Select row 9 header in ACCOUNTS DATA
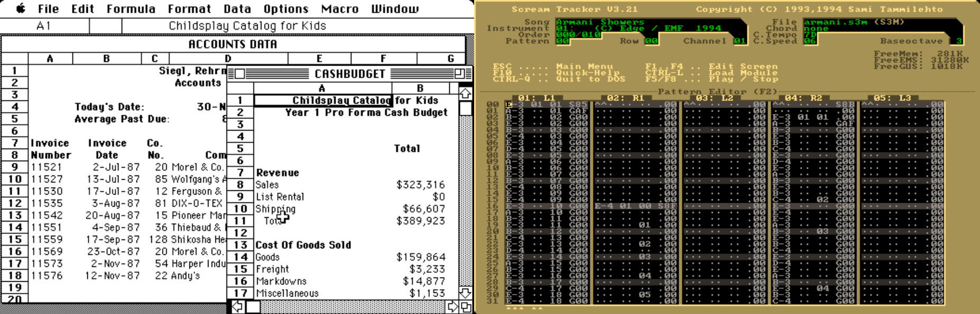 [15, 167]
